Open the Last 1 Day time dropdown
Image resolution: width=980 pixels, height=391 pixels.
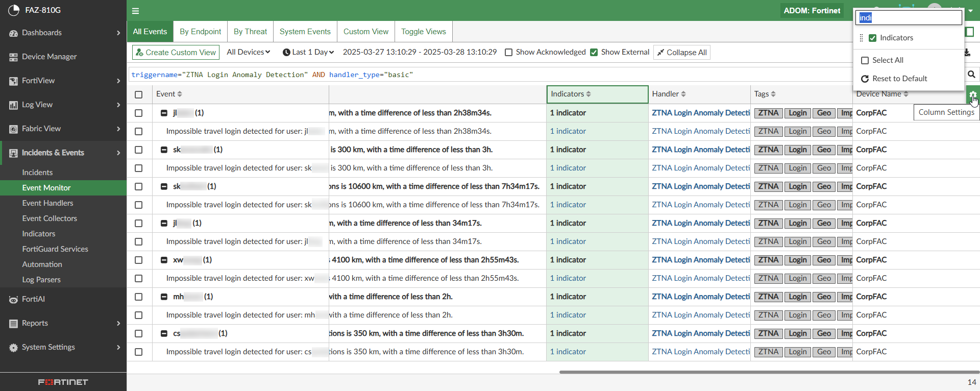(x=308, y=52)
